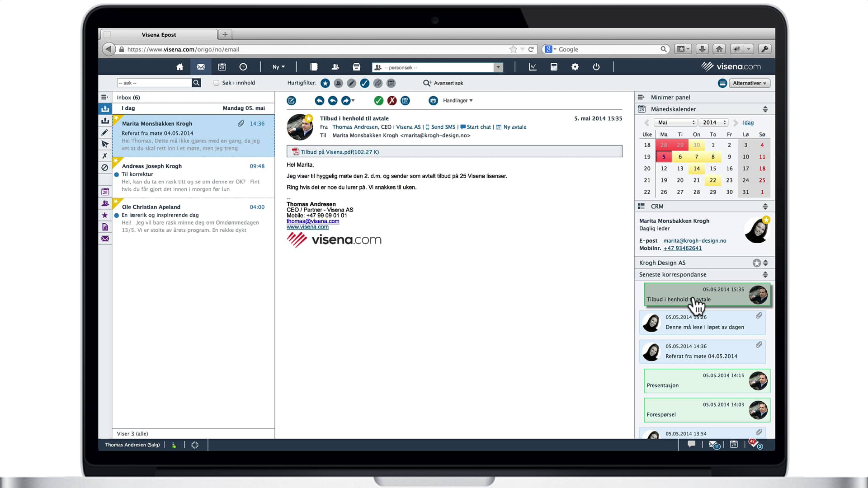Viewport: 868px width, 488px height.
Task: Reply to the open email
Action: (320, 101)
